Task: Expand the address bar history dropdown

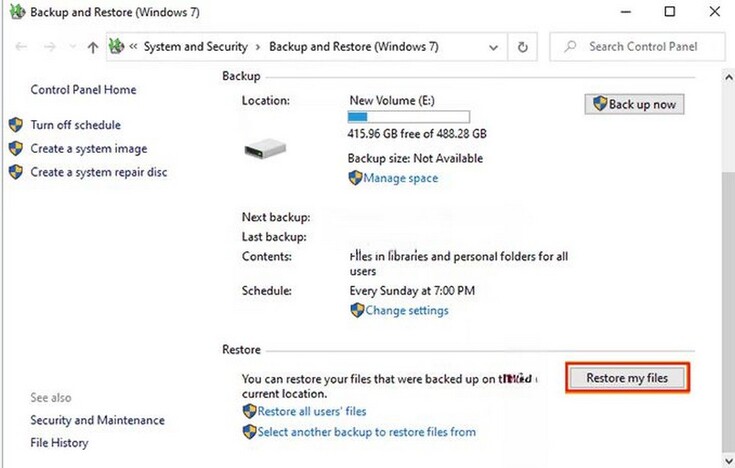Action: [x=494, y=47]
